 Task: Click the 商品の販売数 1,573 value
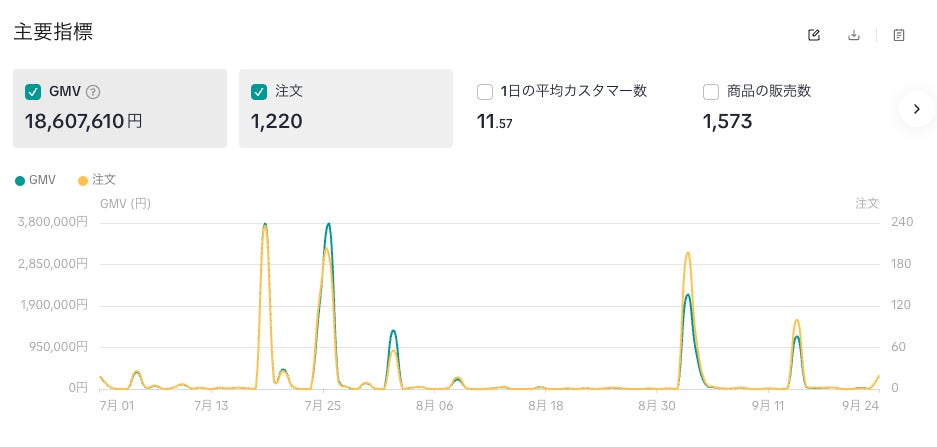(x=727, y=122)
